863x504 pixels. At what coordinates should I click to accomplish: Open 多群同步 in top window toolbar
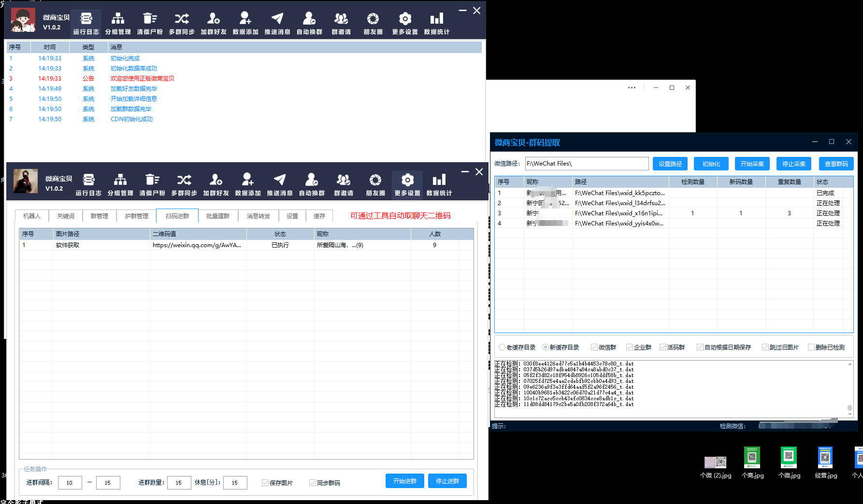coord(182,24)
